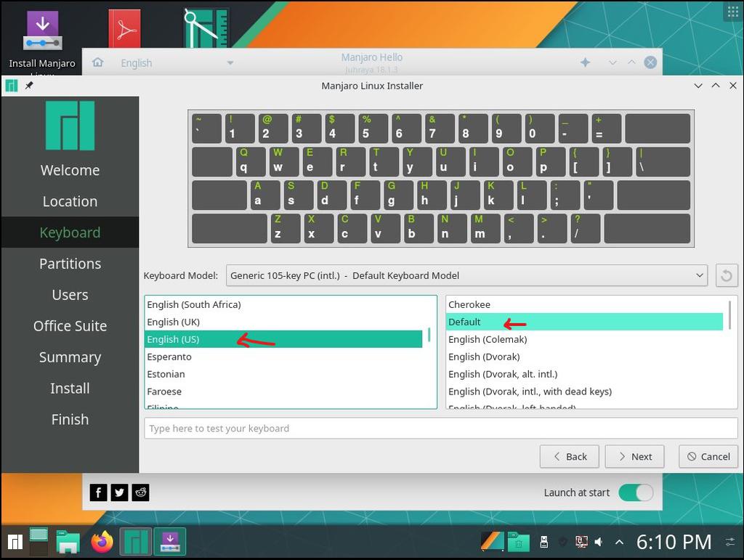
Task: Open the Manjaro Architect desktop icon
Action: (x=206, y=28)
